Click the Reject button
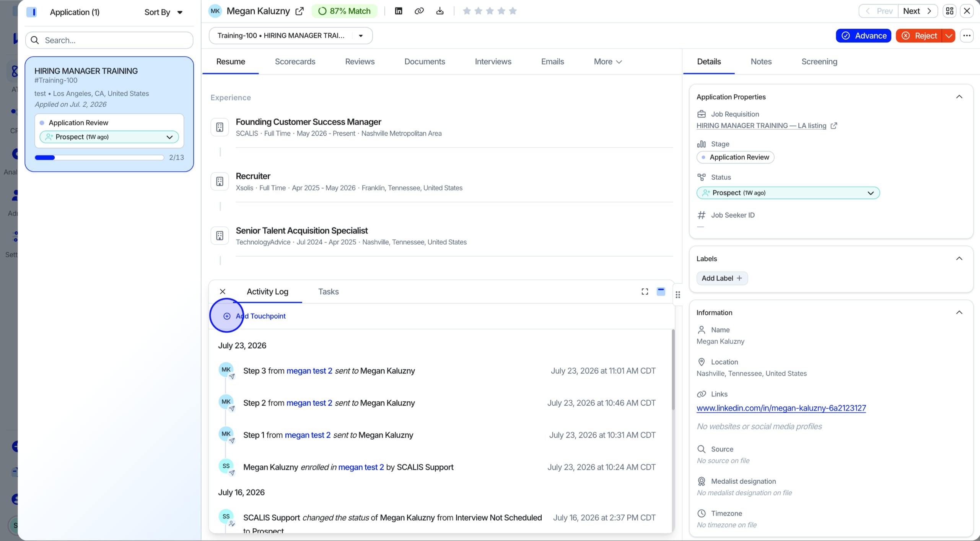Viewport: 980px width, 541px height. click(919, 36)
